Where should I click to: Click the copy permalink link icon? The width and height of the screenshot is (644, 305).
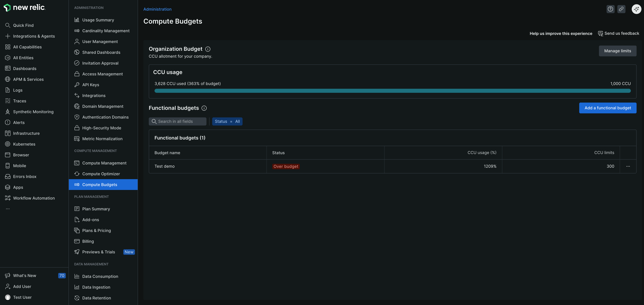(x=621, y=9)
